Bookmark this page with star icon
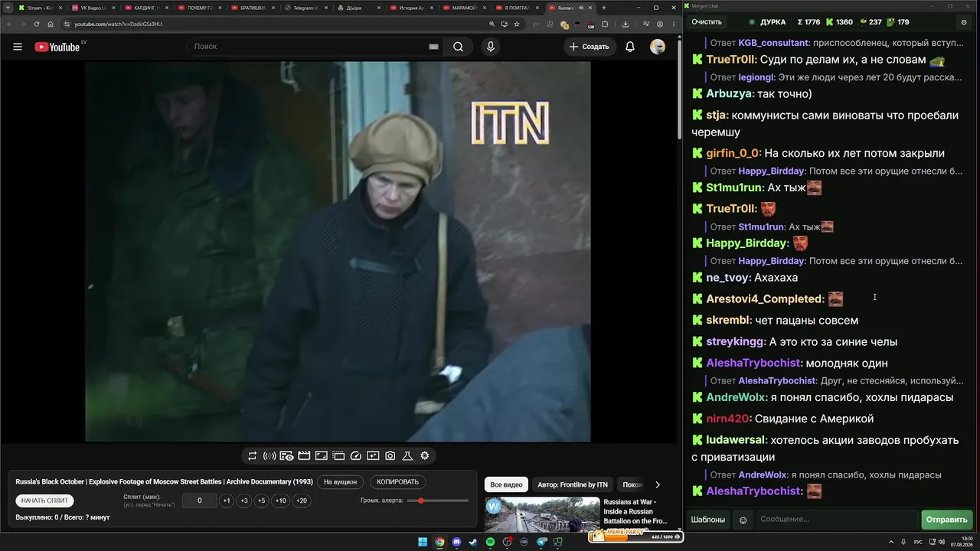Image resolution: width=980 pixels, height=551 pixels. point(517,24)
